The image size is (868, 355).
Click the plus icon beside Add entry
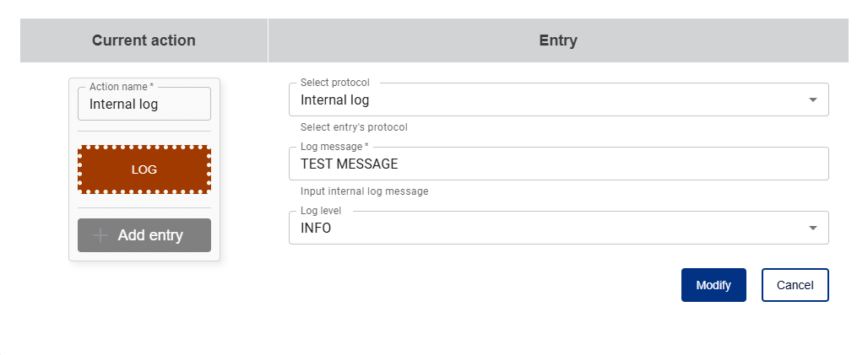[x=100, y=235]
